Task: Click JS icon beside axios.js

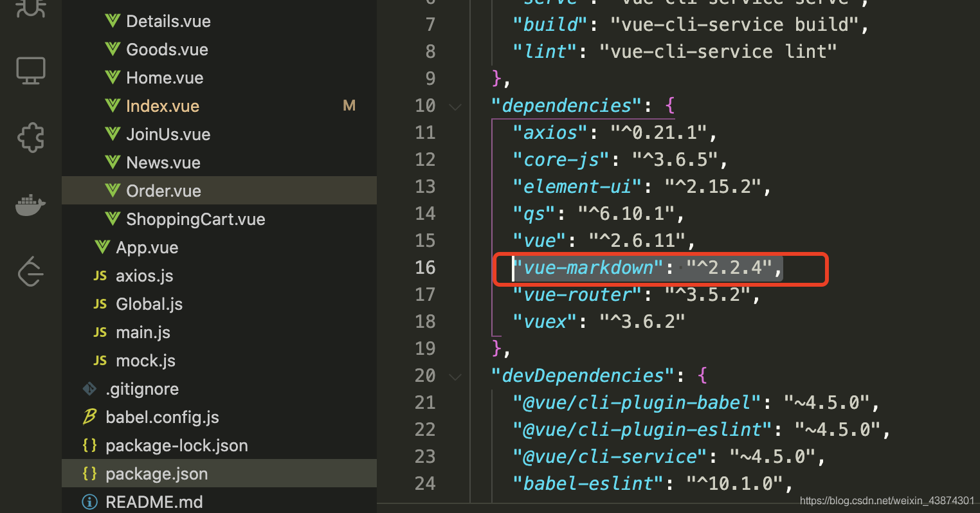Action: click(100, 276)
